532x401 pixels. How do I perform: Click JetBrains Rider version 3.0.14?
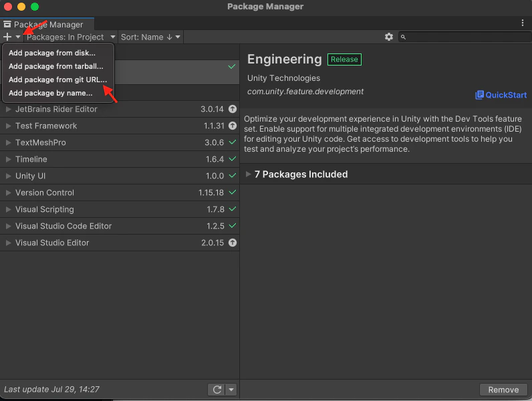tap(212, 109)
